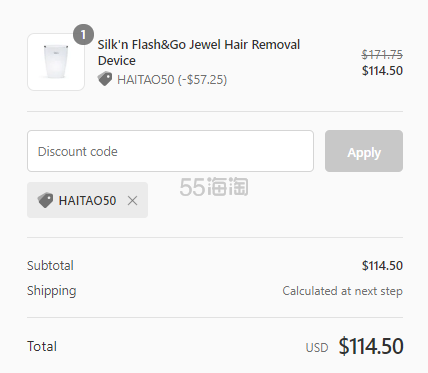
Task: Remove the HAITAO50 discount with the X
Action: (132, 201)
